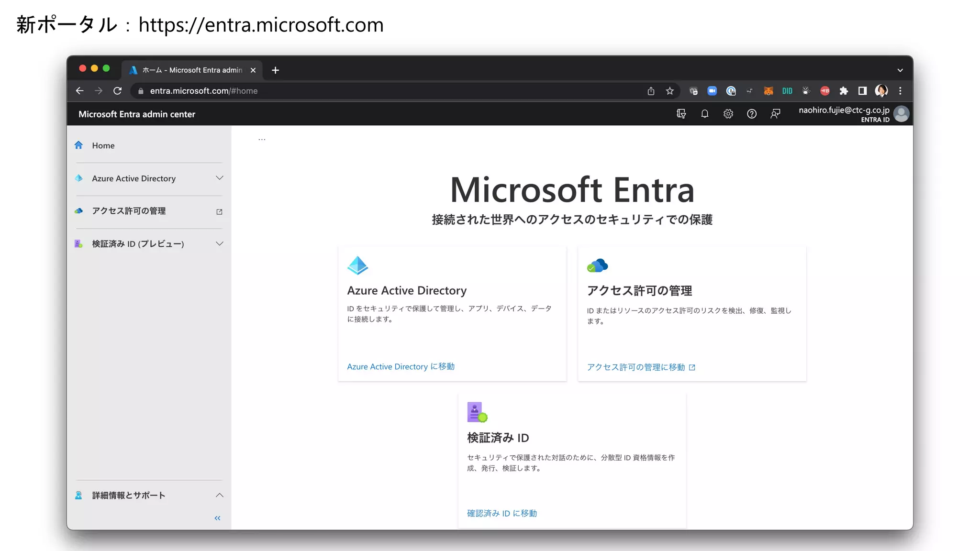The height and width of the screenshot is (551, 980).
Task: Bookmark page with star icon
Action: tap(670, 91)
